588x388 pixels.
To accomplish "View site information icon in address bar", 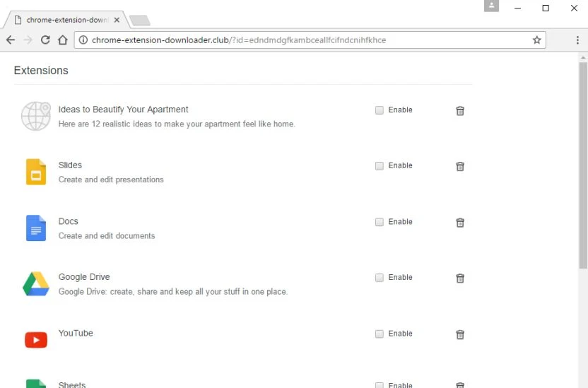I will point(83,40).
